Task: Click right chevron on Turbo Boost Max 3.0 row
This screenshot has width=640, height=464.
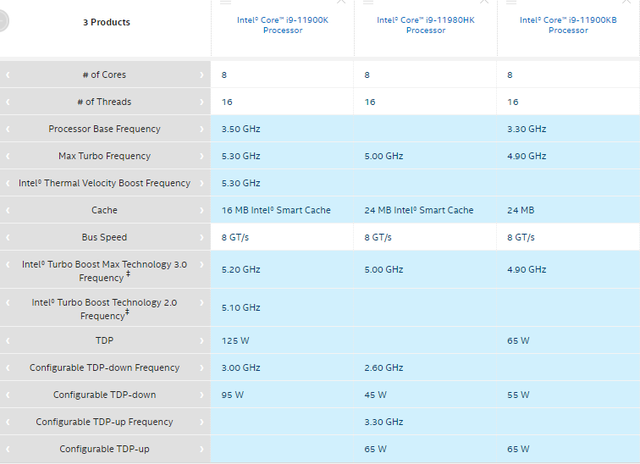Action: pyautogui.click(x=202, y=264)
